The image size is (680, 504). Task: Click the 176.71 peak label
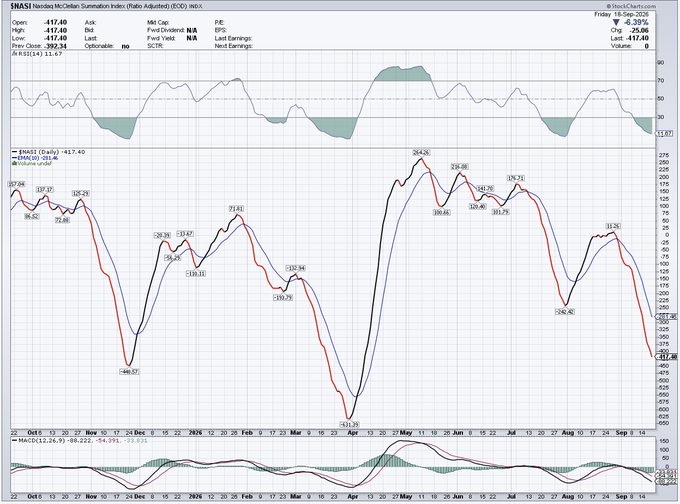click(516, 178)
